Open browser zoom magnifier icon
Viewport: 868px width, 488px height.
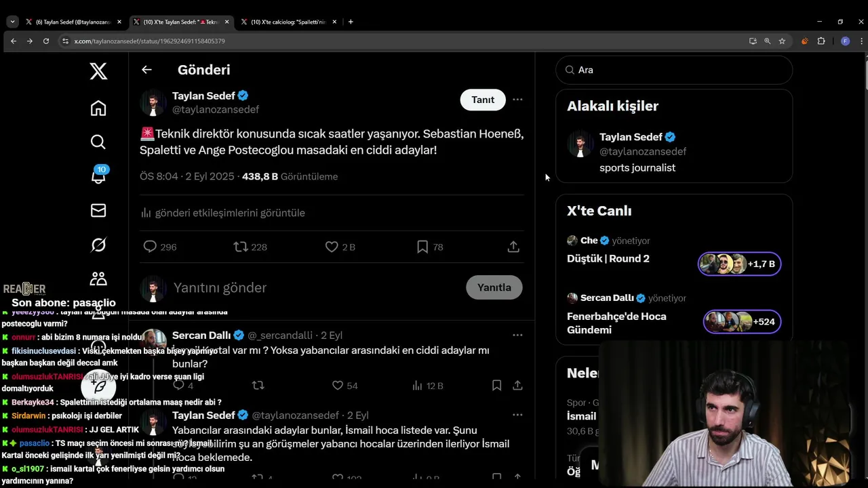coord(768,41)
